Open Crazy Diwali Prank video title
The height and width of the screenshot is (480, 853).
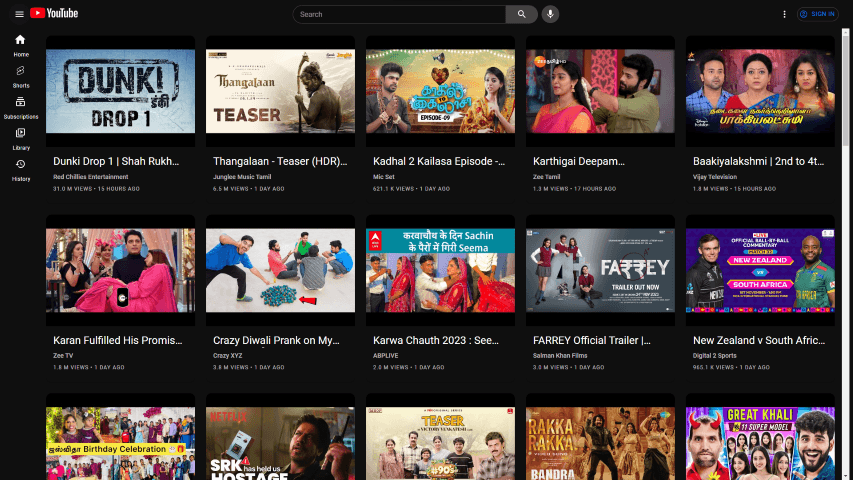[x=276, y=341]
